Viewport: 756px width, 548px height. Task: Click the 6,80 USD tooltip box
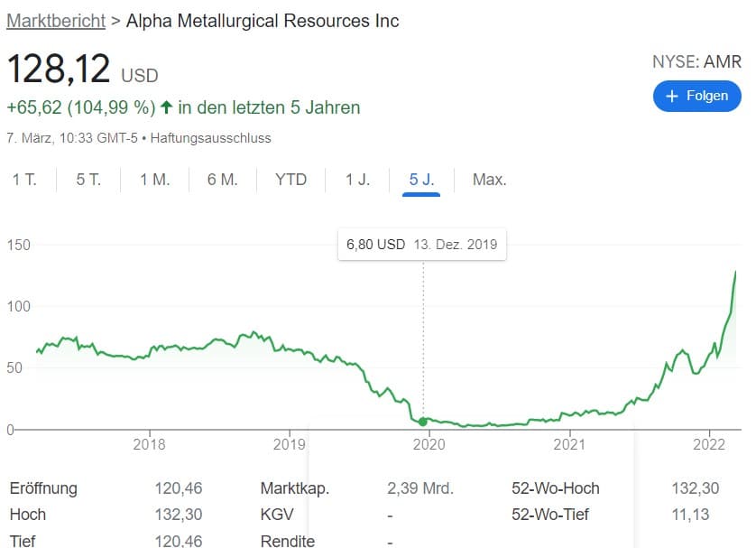[x=422, y=244]
